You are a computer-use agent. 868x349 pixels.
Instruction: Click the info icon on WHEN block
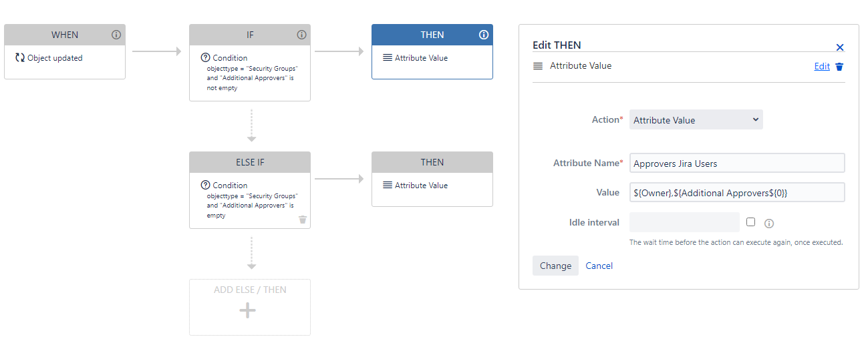tap(116, 35)
